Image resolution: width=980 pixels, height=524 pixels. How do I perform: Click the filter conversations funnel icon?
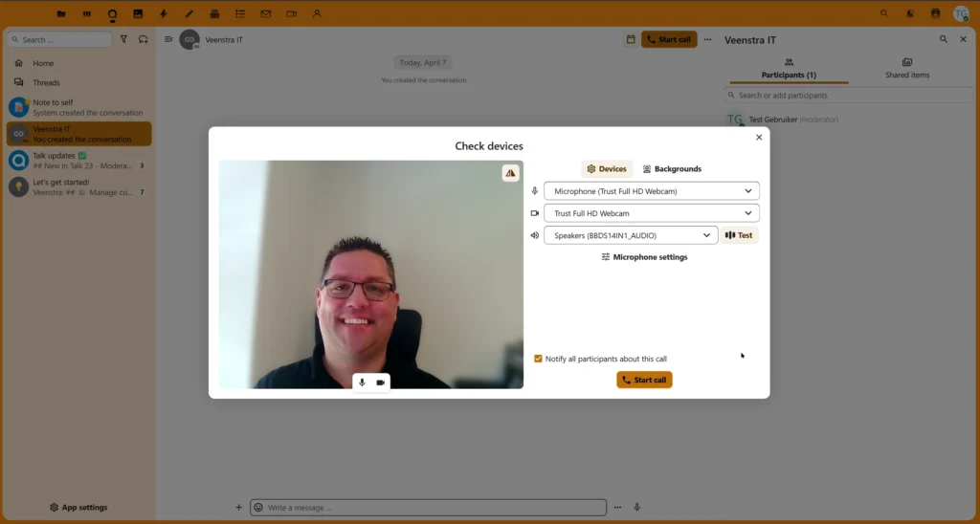point(123,40)
